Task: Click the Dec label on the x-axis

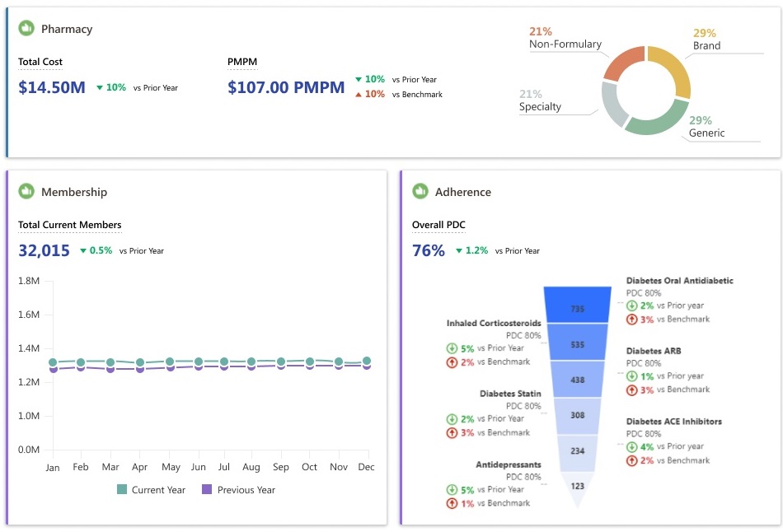Action: (x=366, y=467)
